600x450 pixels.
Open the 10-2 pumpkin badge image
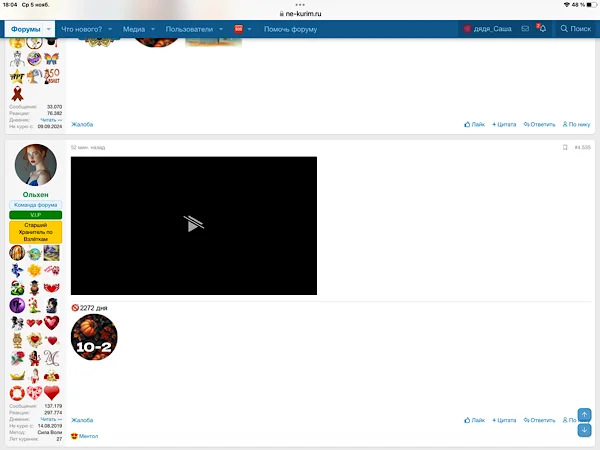[x=94, y=337]
